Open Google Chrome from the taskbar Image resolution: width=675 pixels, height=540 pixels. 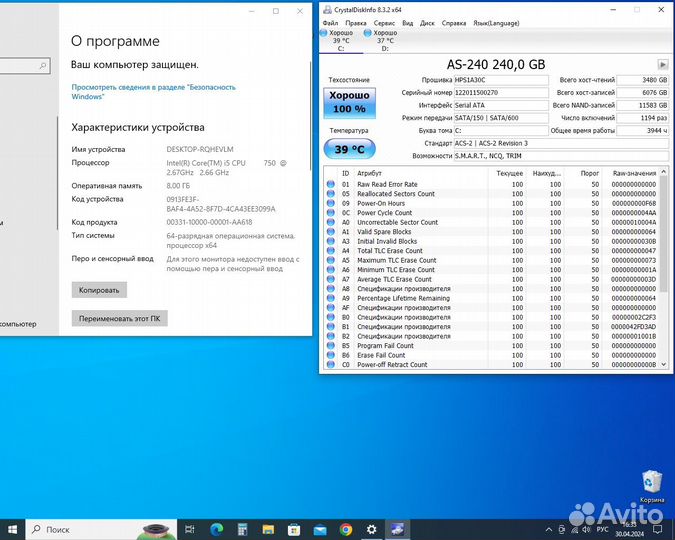click(346, 529)
